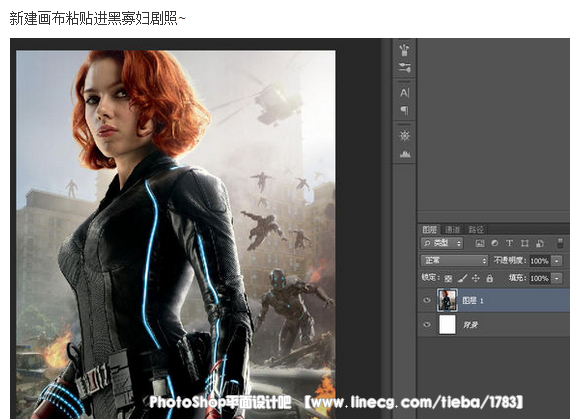Viewport: 573px width, 419px height.
Task: Lock transparent pixels icon
Action: 448,279
